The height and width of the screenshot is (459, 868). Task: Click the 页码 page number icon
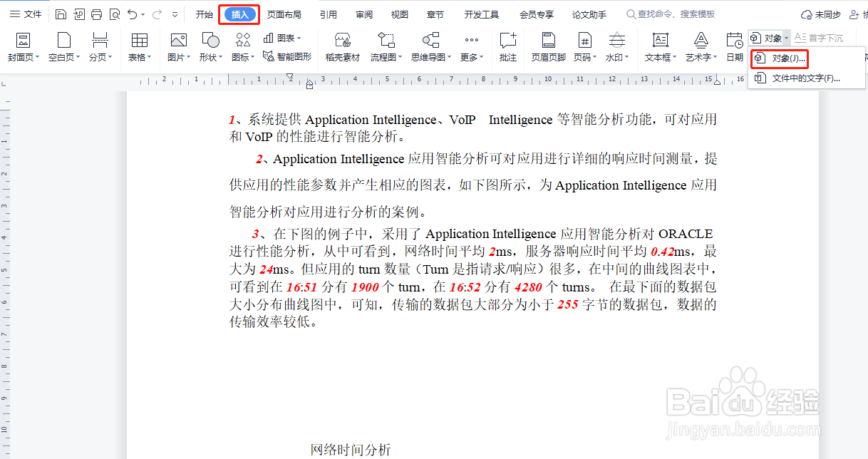coord(585,41)
